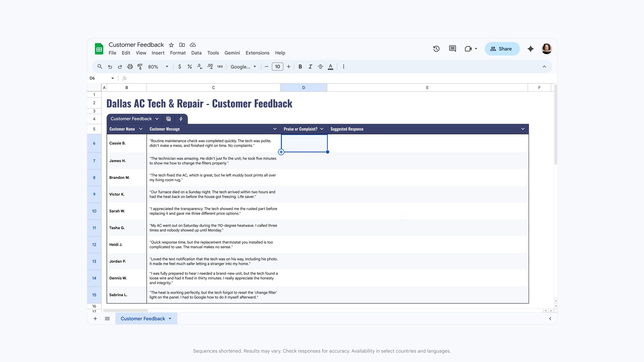Toggle bold formatting
Screen dimensions: 644x362
pos(300,67)
